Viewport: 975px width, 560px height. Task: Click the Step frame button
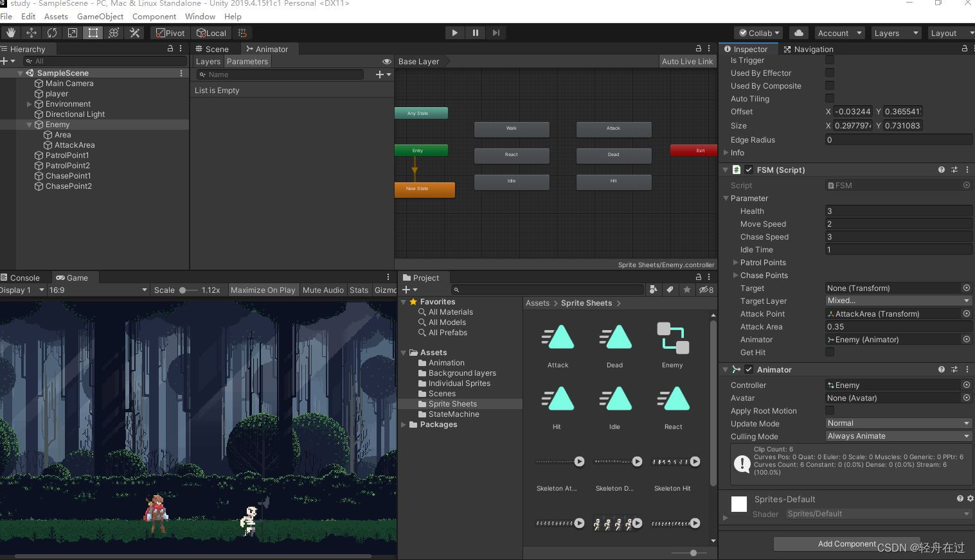[496, 33]
